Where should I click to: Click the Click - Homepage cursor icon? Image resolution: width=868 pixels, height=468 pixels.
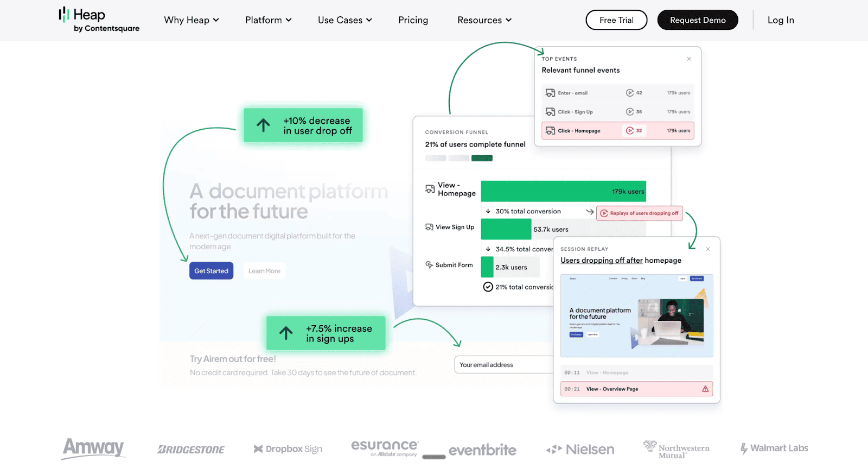click(550, 131)
